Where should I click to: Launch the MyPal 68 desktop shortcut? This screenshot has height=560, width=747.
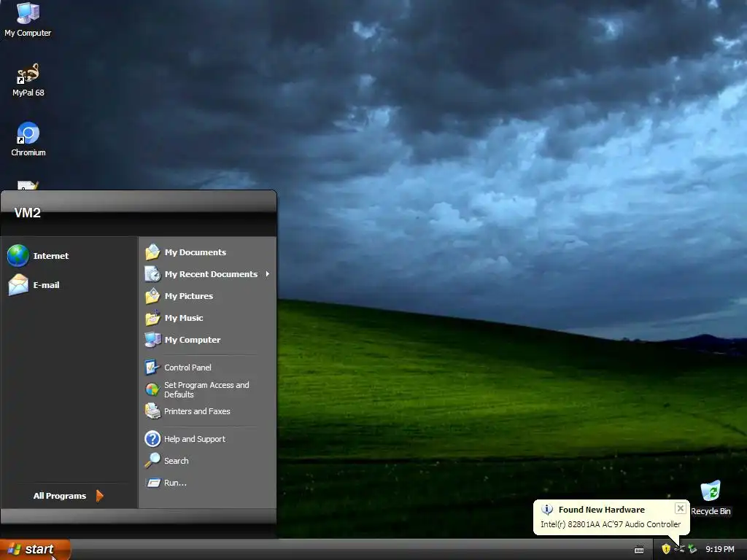coord(28,80)
